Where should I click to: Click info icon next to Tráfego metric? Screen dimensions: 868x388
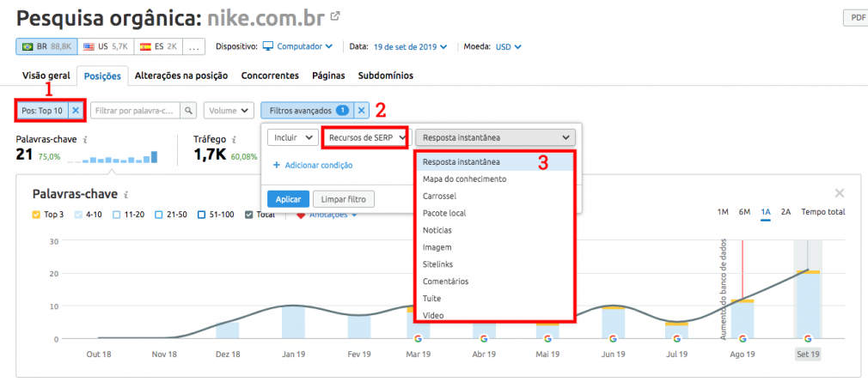coord(234,140)
